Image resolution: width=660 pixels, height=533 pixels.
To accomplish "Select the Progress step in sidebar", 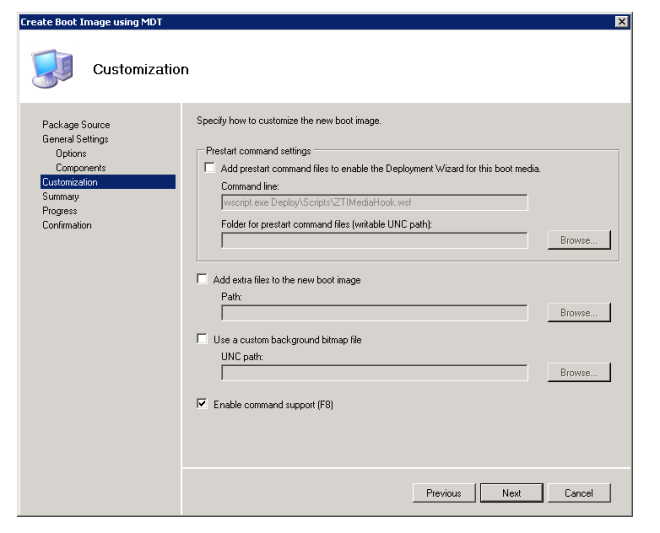I will (59, 211).
